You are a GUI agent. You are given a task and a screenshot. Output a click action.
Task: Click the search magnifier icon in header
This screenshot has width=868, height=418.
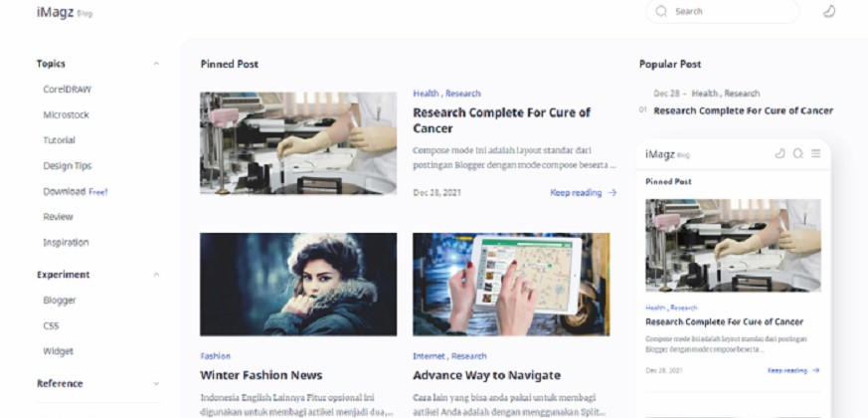pyautogui.click(x=661, y=11)
